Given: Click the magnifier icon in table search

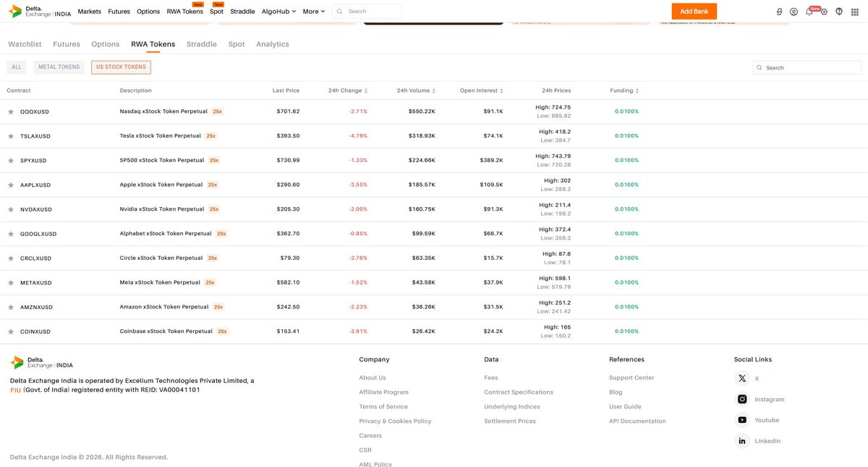Looking at the screenshot, I should click(759, 67).
